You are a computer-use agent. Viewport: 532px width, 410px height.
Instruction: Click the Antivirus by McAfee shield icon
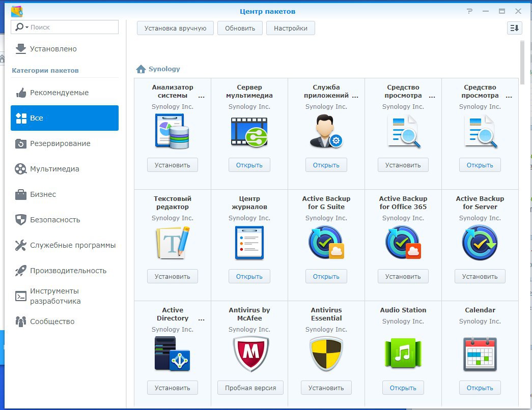click(251, 354)
